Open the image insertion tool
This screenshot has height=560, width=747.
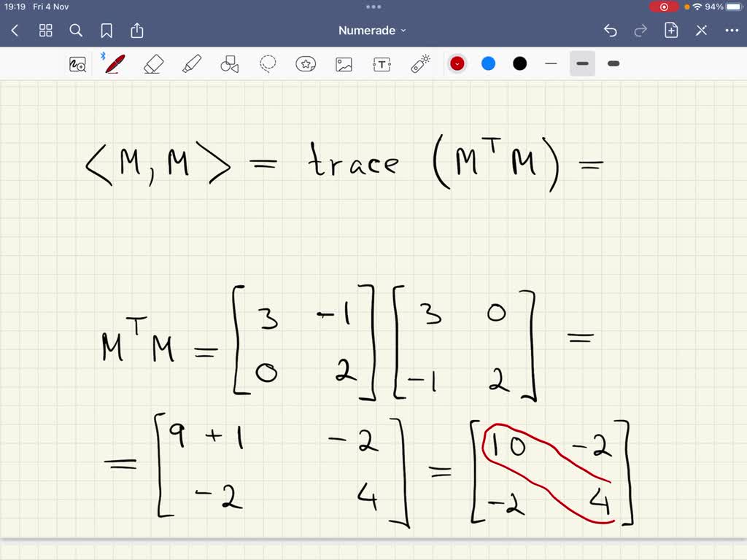pos(344,63)
